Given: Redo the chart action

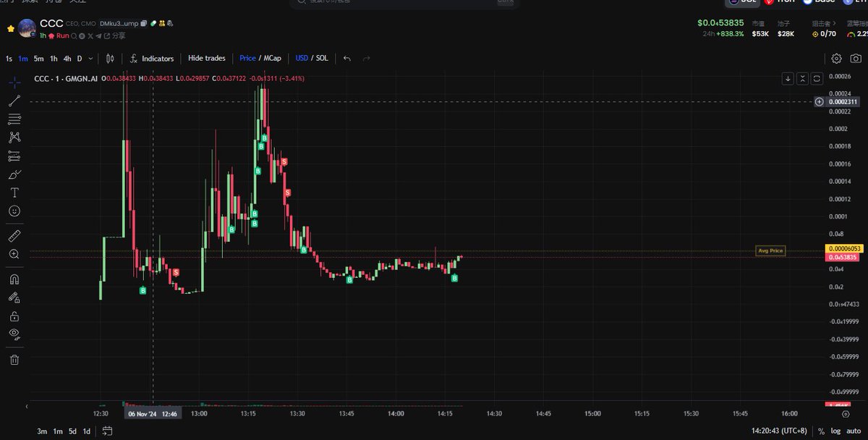Looking at the screenshot, I should pyautogui.click(x=366, y=59).
